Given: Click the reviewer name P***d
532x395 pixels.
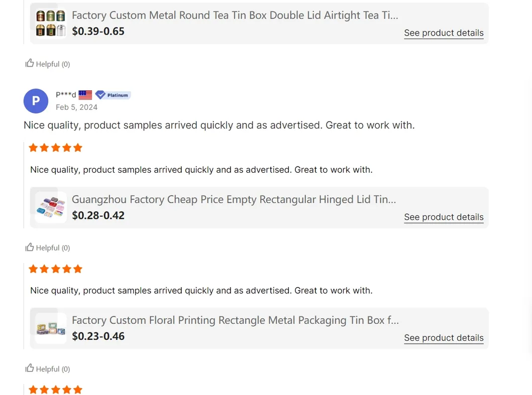Looking at the screenshot, I should [x=66, y=95].
